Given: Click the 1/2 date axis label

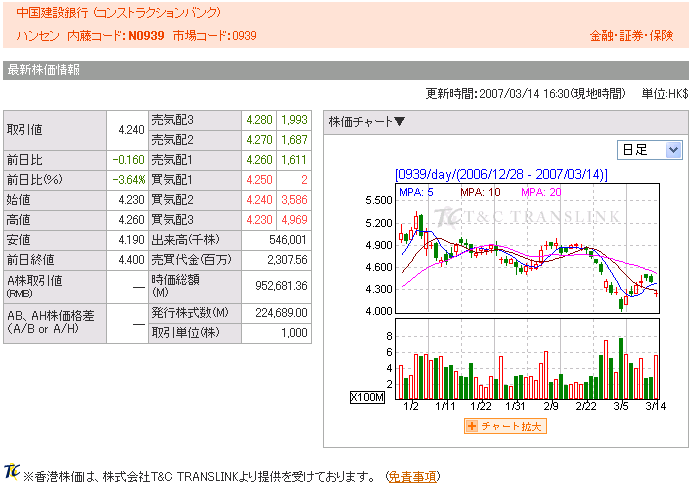Looking at the screenshot, I should [411, 406].
